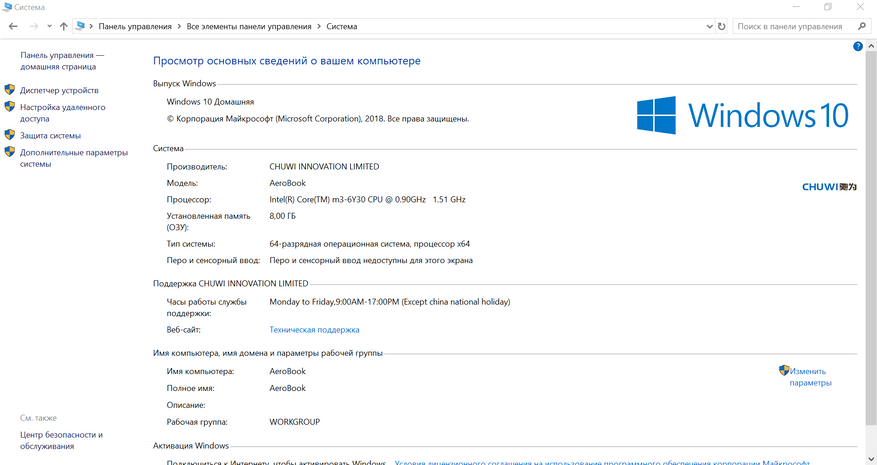Open the Help question mark icon
This screenshot has width=877, height=465.
[858, 47]
